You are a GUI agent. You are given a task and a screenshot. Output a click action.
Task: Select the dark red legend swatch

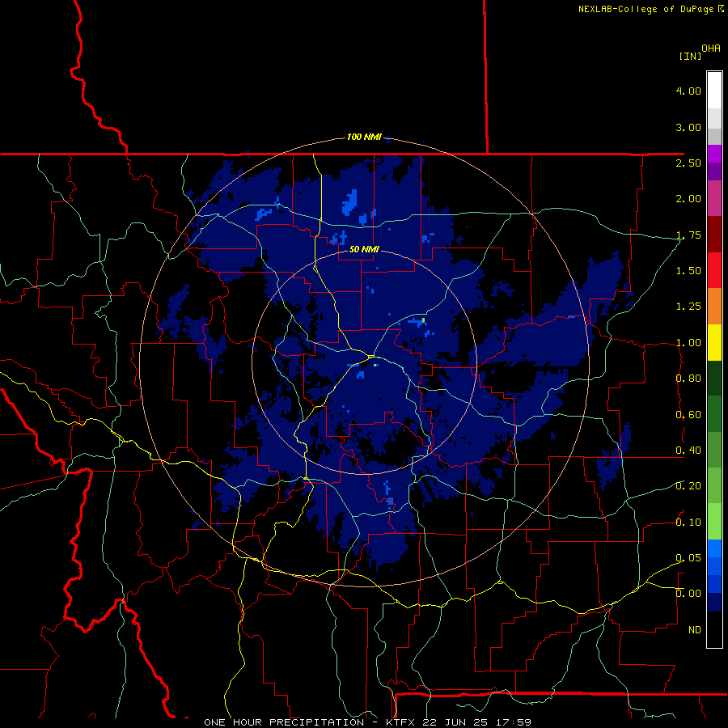coord(714,235)
